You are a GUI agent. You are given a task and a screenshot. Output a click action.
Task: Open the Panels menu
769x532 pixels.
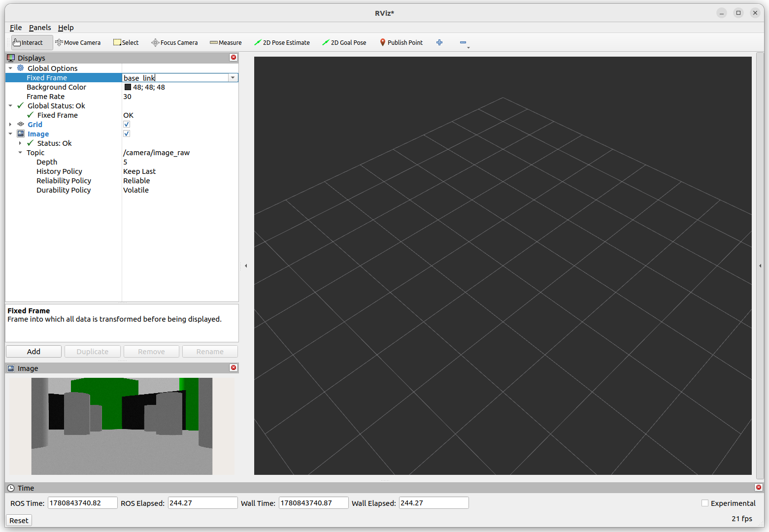(40, 28)
